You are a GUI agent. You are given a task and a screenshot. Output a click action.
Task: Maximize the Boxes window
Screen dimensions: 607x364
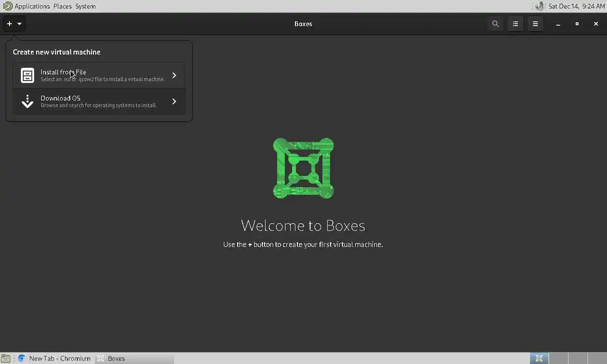point(577,24)
